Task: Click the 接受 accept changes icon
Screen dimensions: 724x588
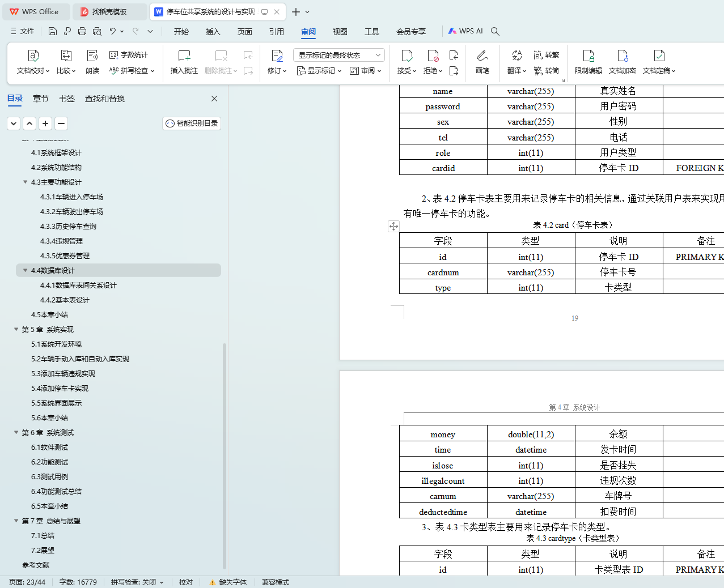Action: point(407,56)
